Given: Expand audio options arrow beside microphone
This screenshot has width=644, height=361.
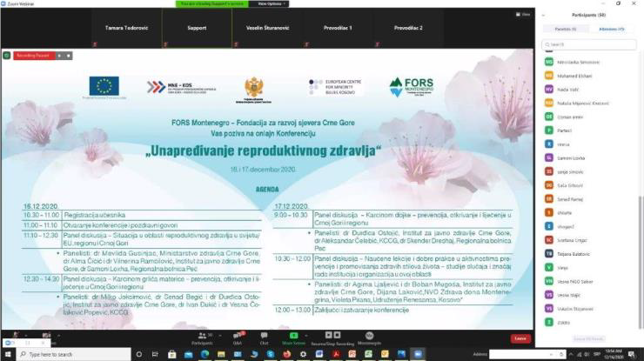Looking at the screenshot, I should tap(26, 336).
